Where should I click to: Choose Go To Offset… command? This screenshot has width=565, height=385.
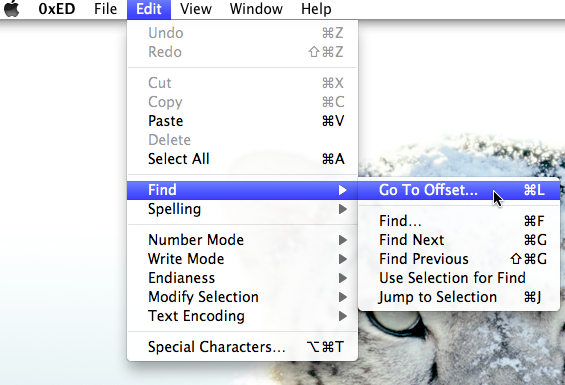459,190
